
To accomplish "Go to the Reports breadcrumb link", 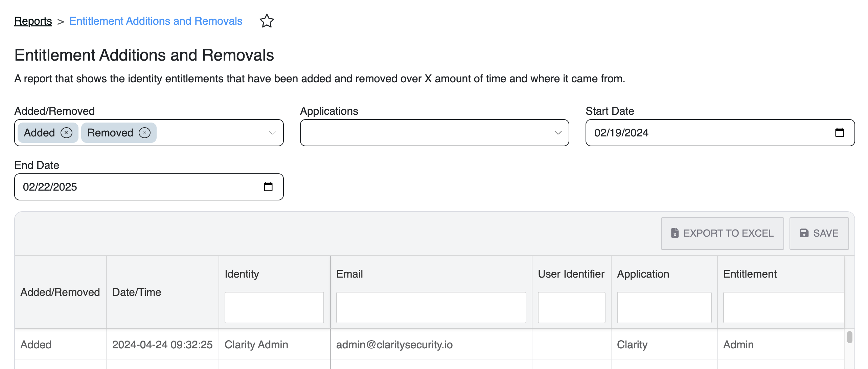I will coord(33,21).
